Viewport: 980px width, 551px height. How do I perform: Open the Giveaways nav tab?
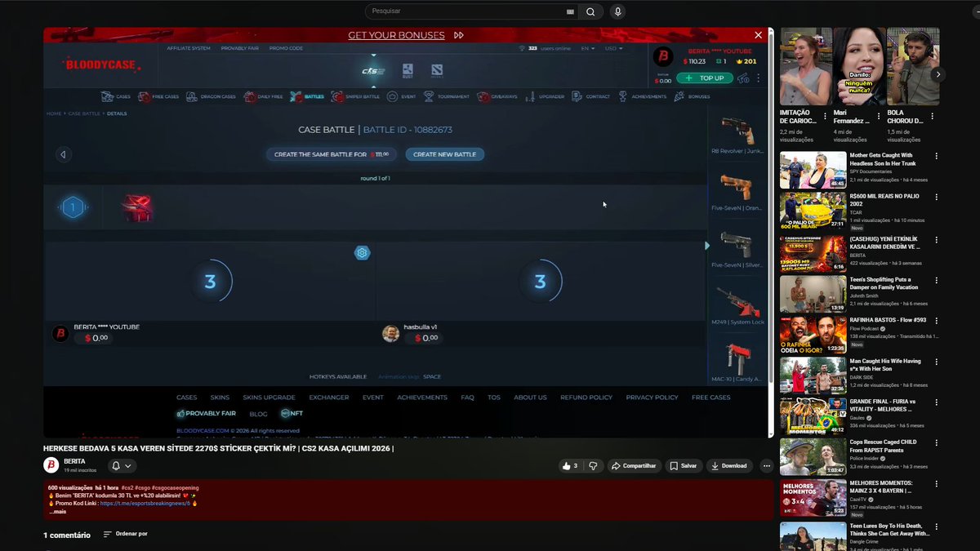pyautogui.click(x=497, y=96)
